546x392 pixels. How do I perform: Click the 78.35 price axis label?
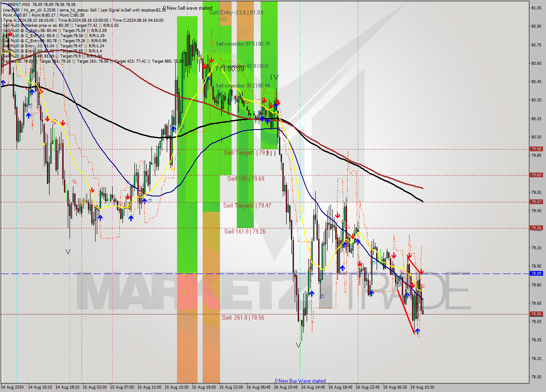click(x=536, y=340)
